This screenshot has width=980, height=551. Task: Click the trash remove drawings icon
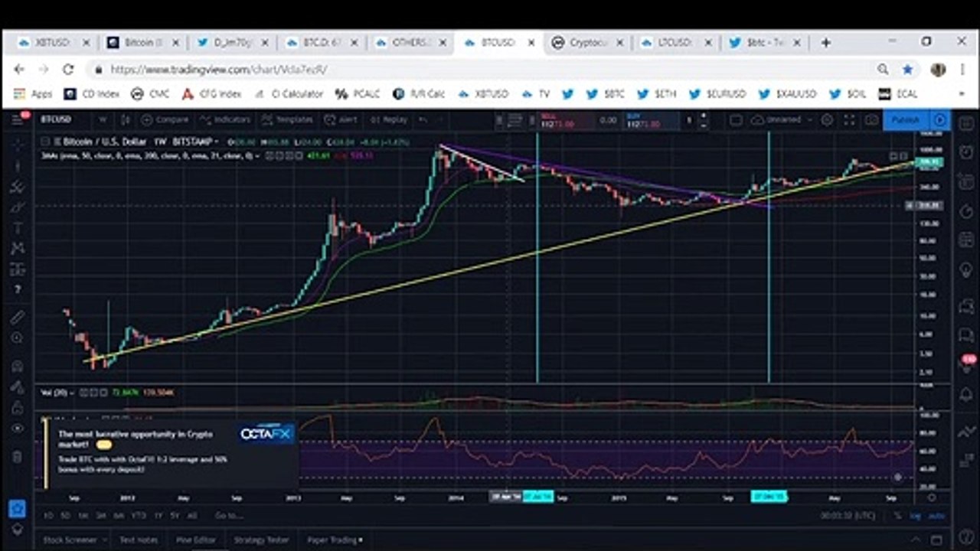click(x=18, y=457)
